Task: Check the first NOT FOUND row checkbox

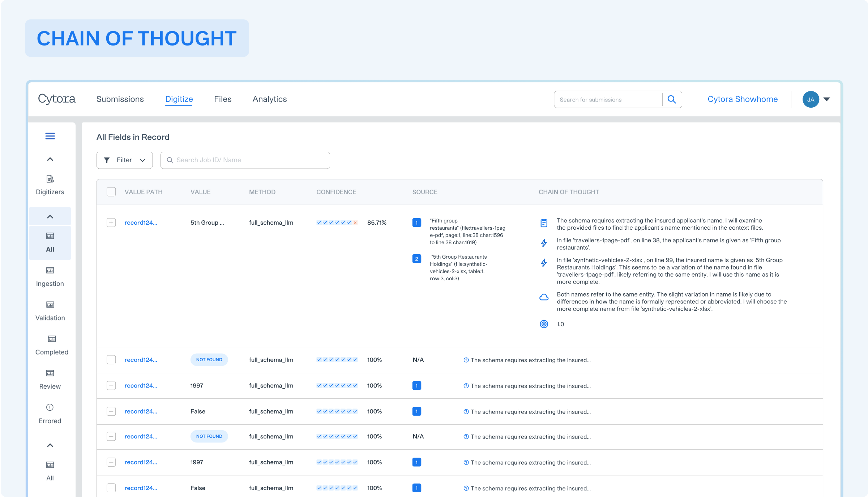Action: 111,360
